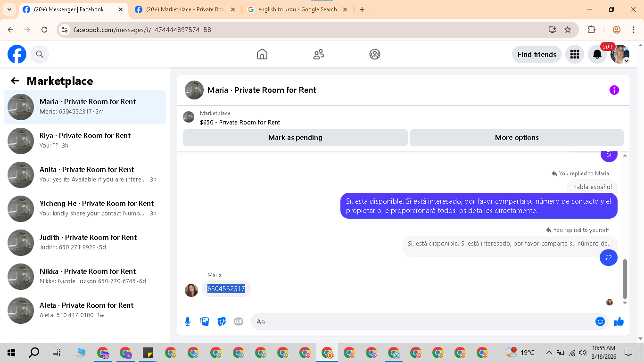Open the Groups icon in top navigation
Viewport: 644px width, 362px height.
(375, 54)
